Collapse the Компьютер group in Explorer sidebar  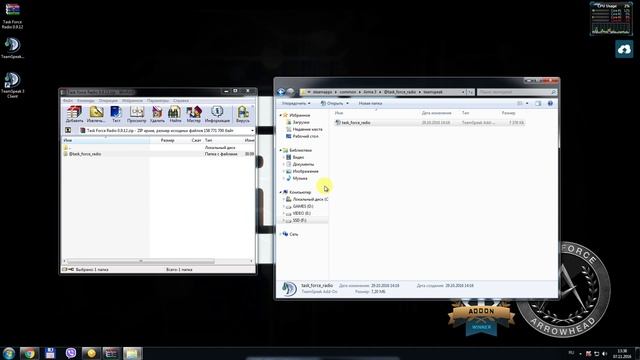pyautogui.click(x=280, y=192)
